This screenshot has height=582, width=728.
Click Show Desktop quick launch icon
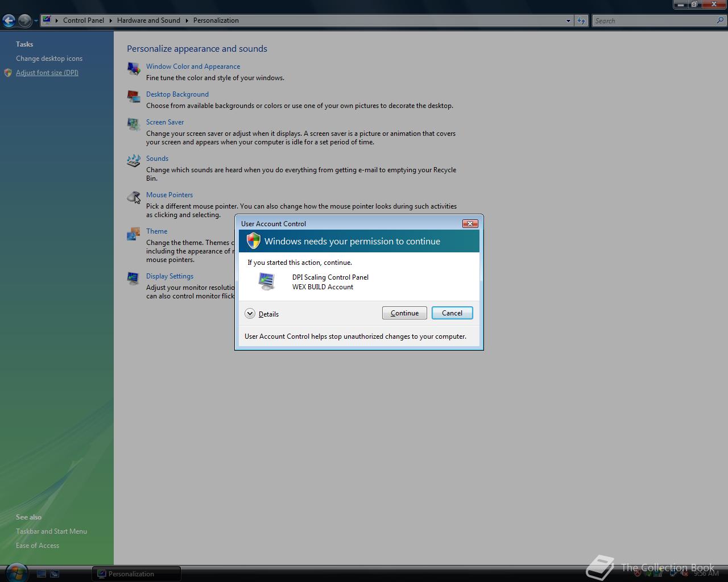(42, 574)
